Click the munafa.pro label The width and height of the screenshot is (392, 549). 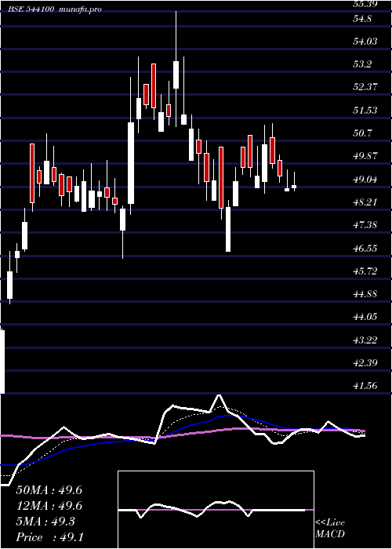coord(80,9)
